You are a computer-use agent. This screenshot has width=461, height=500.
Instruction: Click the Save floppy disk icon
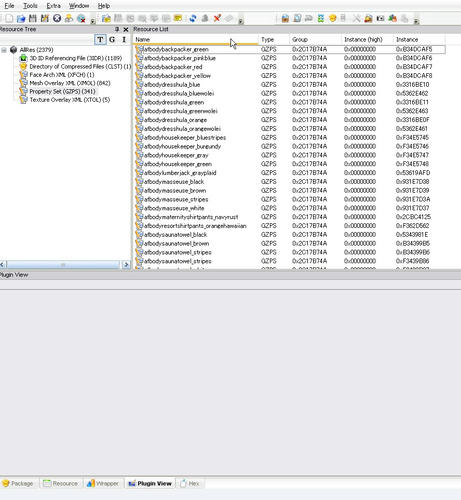tap(33, 18)
